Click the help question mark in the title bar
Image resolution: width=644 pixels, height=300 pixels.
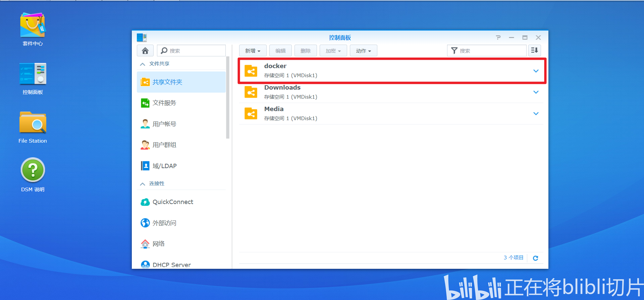click(x=498, y=38)
